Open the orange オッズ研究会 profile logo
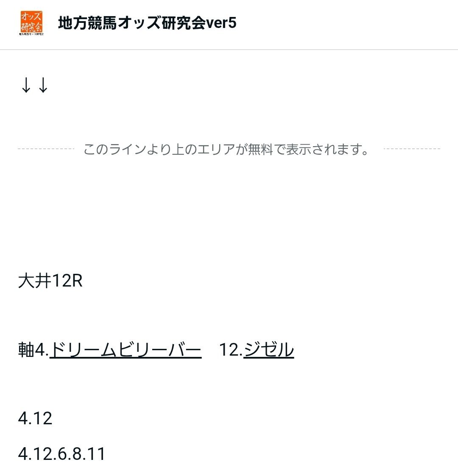This screenshot has height=476, width=458. tap(31, 23)
